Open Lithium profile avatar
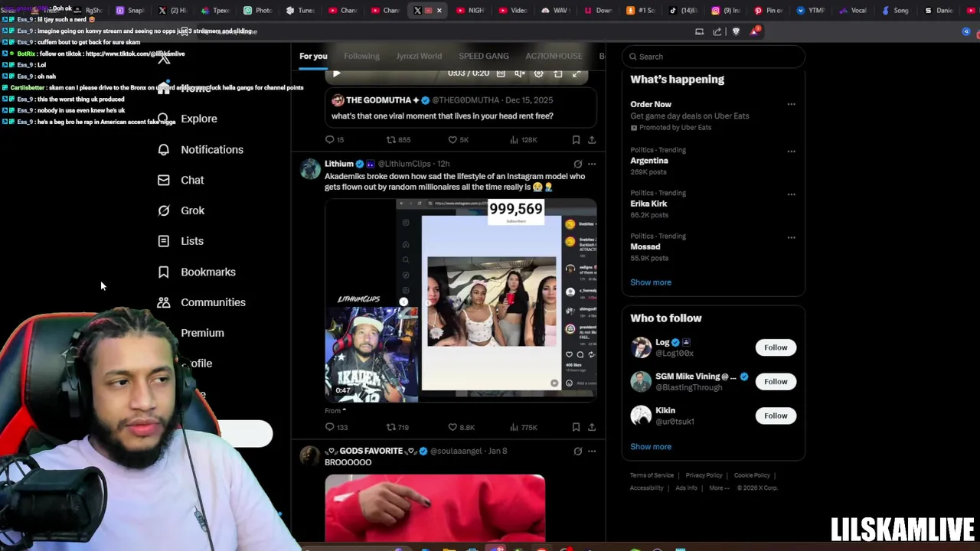980x551 pixels. [310, 169]
